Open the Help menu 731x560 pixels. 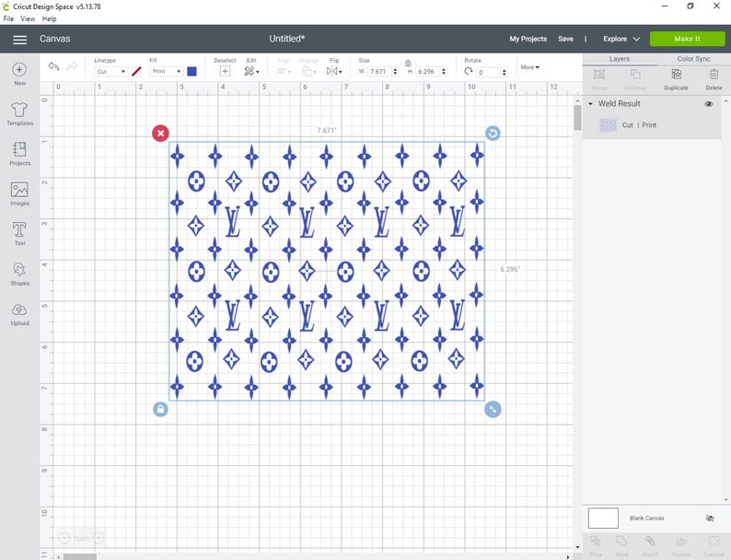[x=49, y=18]
